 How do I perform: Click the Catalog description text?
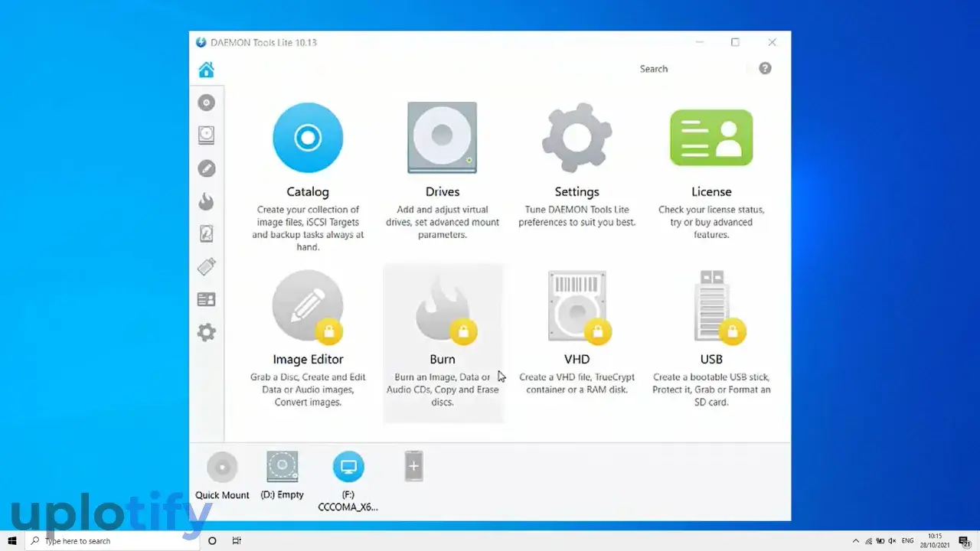308,228
